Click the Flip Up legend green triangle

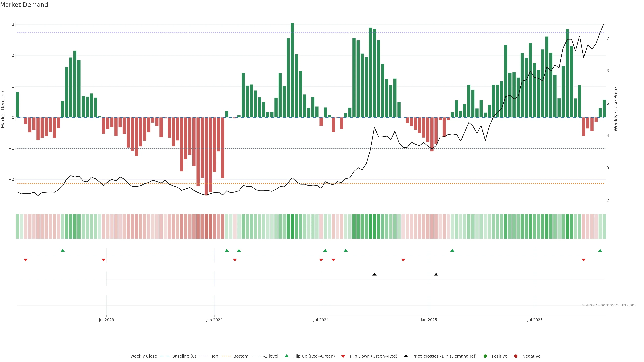pos(286,356)
